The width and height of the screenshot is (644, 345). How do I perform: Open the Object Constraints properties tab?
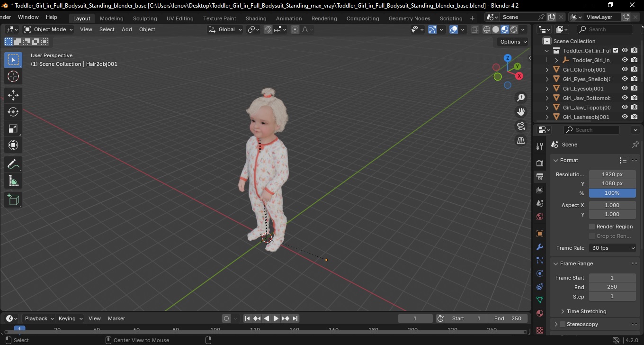[x=540, y=287]
